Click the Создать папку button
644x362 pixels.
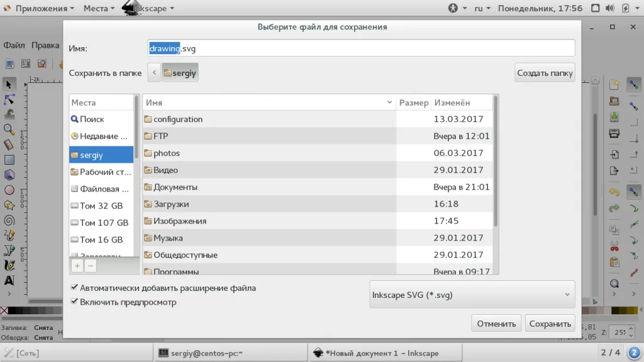point(545,73)
